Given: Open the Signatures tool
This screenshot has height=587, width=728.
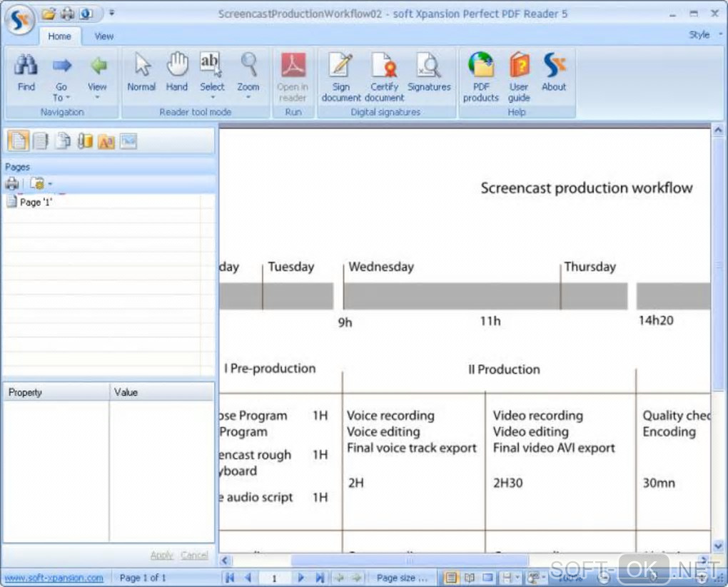Looking at the screenshot, I should (x=429, y=72).
